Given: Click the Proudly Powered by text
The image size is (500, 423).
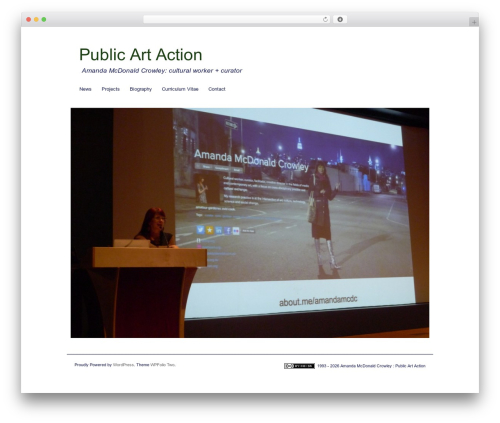Looking at the screenshot, I should (93, 365).
